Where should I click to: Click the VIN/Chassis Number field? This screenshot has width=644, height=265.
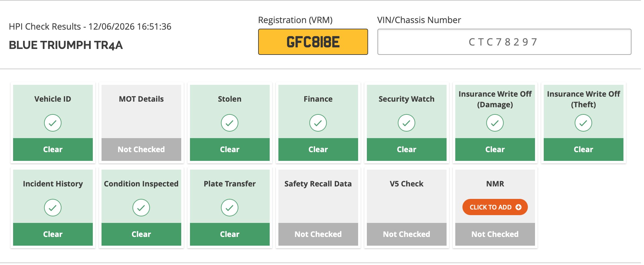point(504,42)
